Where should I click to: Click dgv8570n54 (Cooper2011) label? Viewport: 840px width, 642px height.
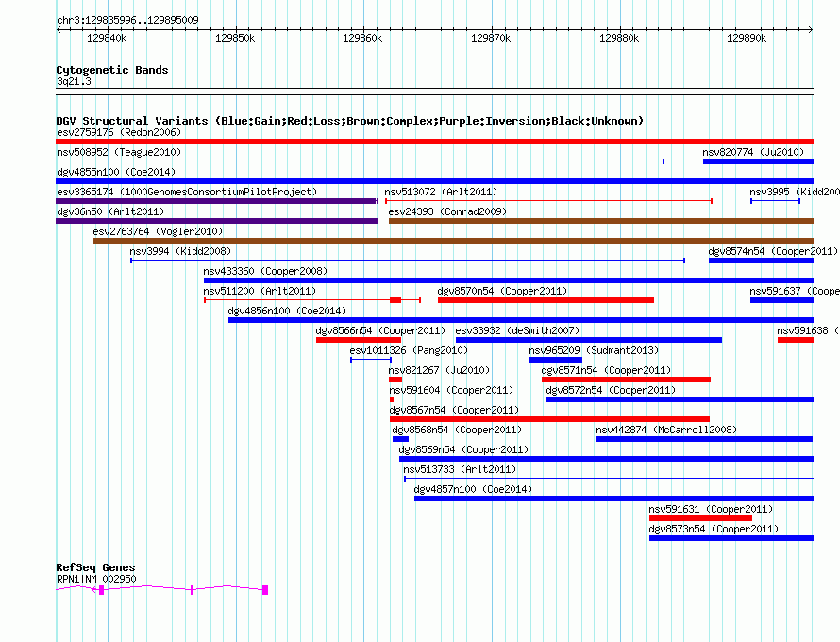click(x=502, y=291)
